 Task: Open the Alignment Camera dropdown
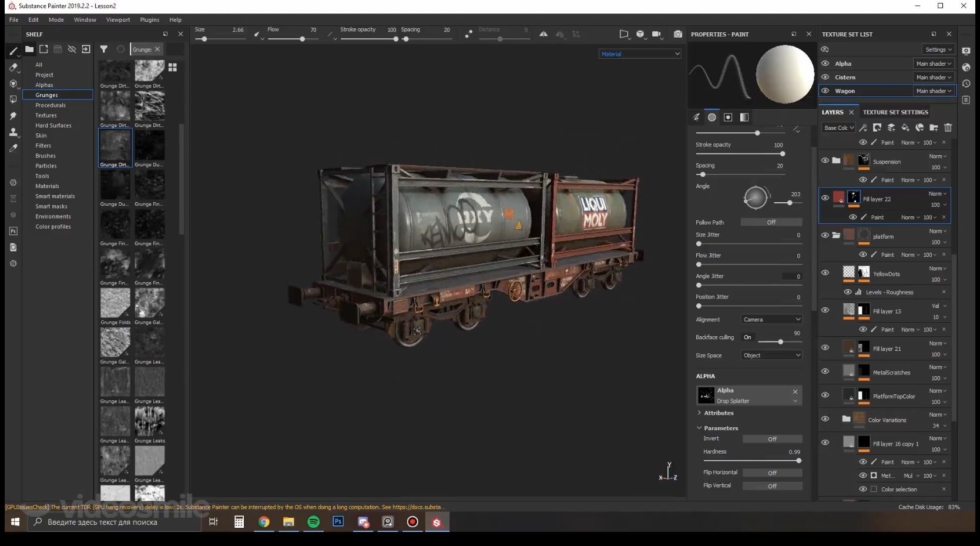771,320
